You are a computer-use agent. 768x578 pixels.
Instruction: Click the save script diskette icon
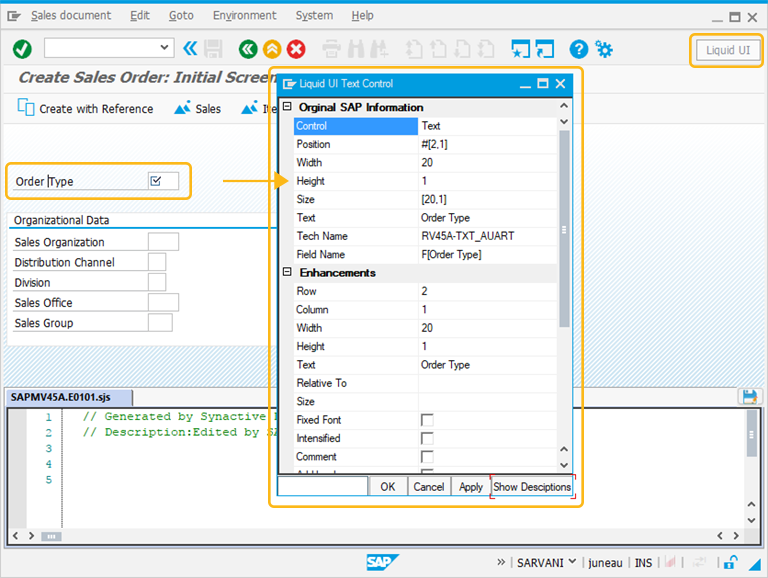[750, 396]
